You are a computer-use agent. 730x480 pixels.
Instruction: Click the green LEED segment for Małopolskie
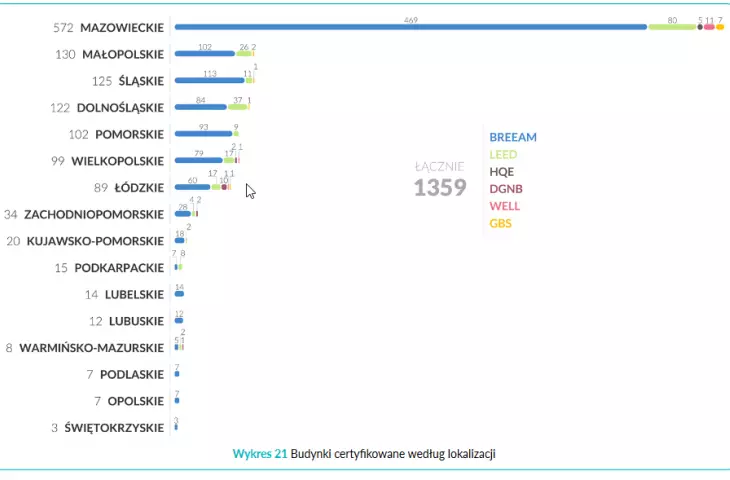coord(244,54)
